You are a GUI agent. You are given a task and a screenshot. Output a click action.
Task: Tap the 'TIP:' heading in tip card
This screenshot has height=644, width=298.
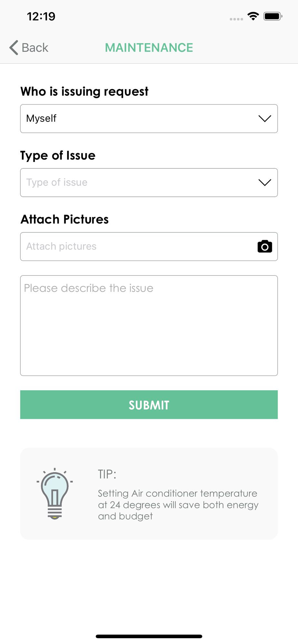[x=107, y=474]
